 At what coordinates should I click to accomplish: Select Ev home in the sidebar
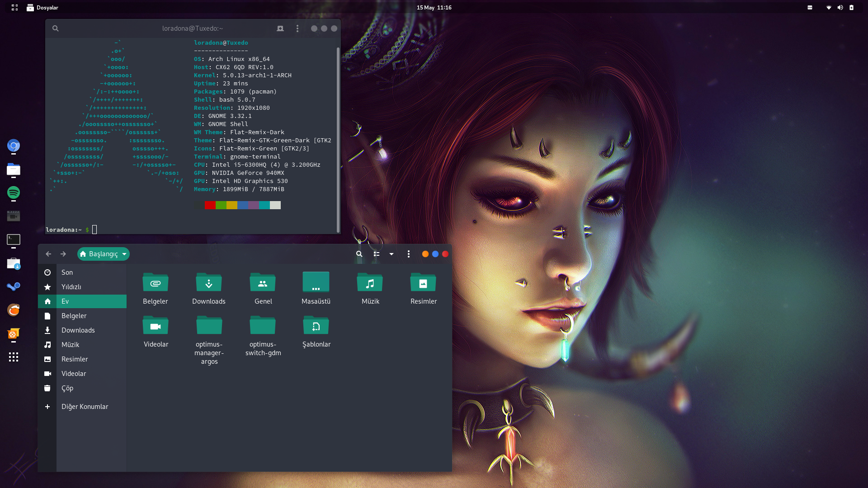point(82,301)
